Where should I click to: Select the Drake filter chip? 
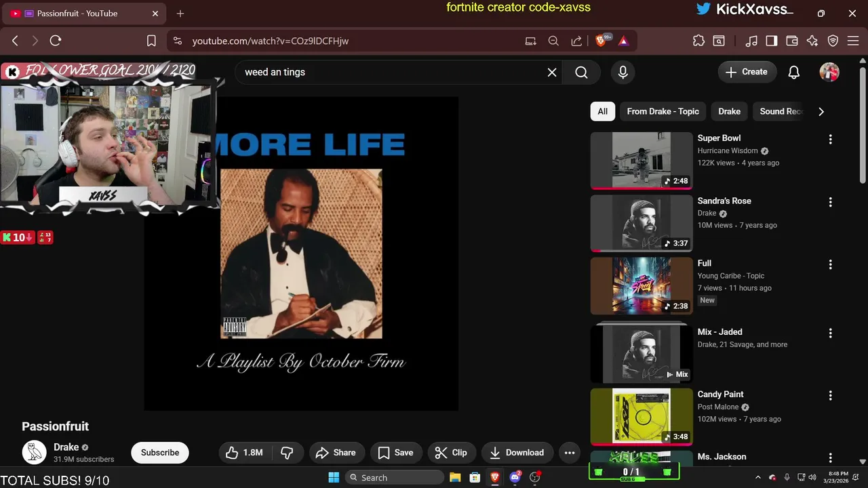pos(730,111)
